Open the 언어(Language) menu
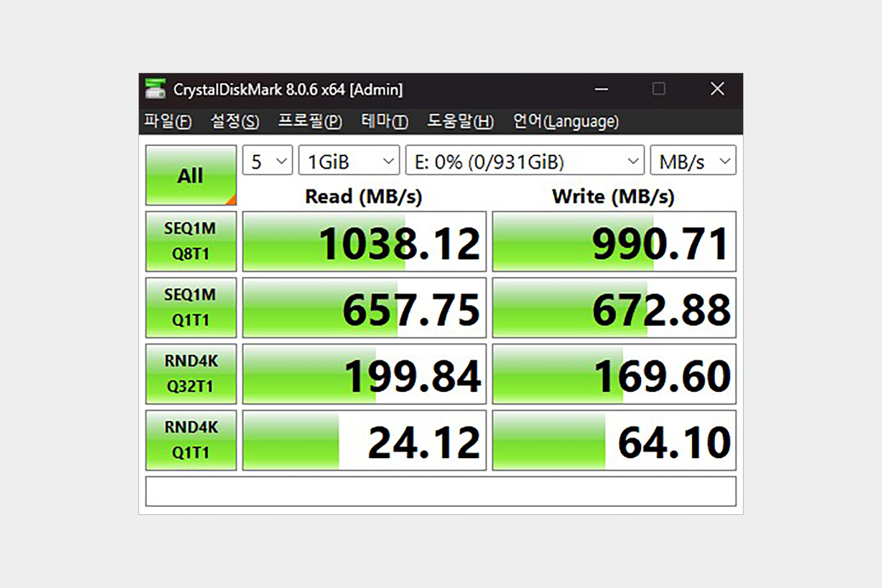Viewport: 882px width, 588px height. point(566,121)
